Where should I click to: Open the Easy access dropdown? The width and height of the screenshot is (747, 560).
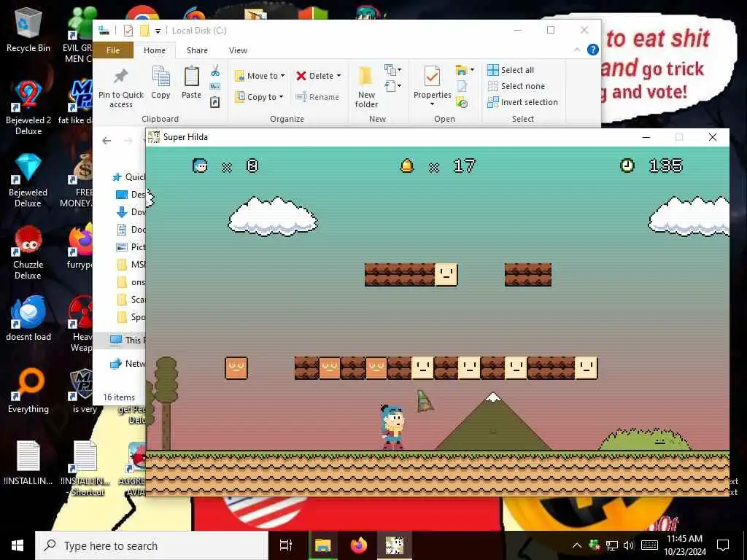[x=393, y=86]
